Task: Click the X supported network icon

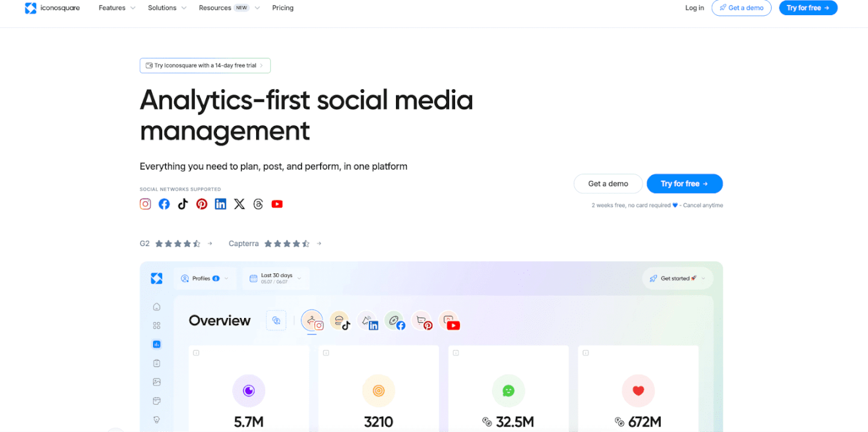Action: point(239,204)
